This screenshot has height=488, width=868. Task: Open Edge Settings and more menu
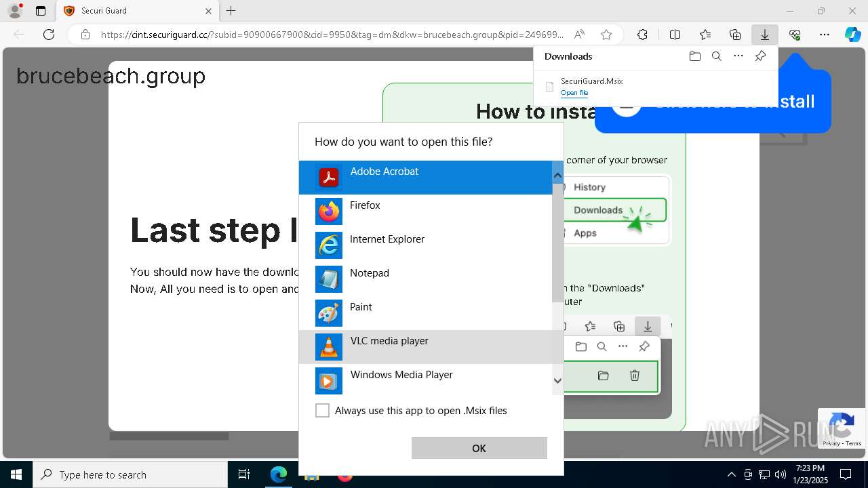click(825, 35)
